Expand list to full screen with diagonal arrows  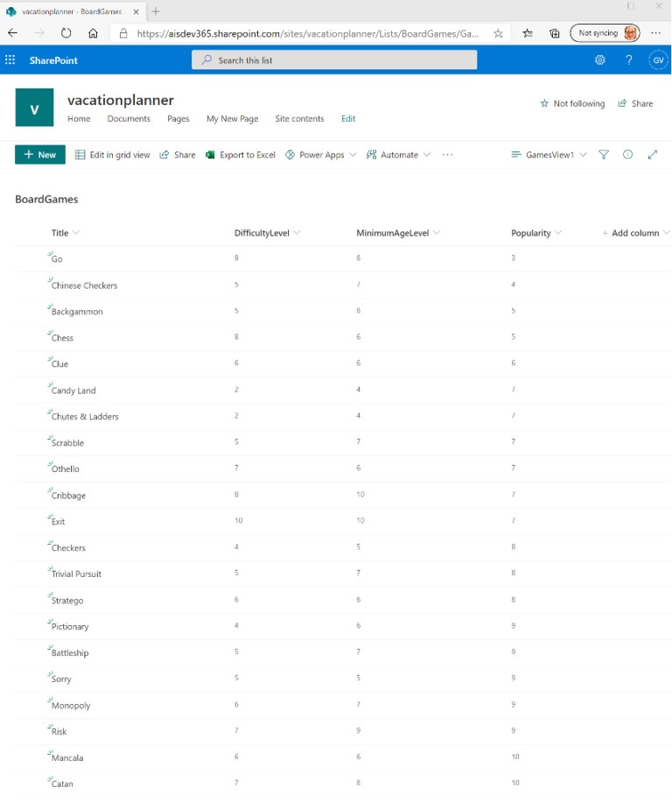pos(652,154)
